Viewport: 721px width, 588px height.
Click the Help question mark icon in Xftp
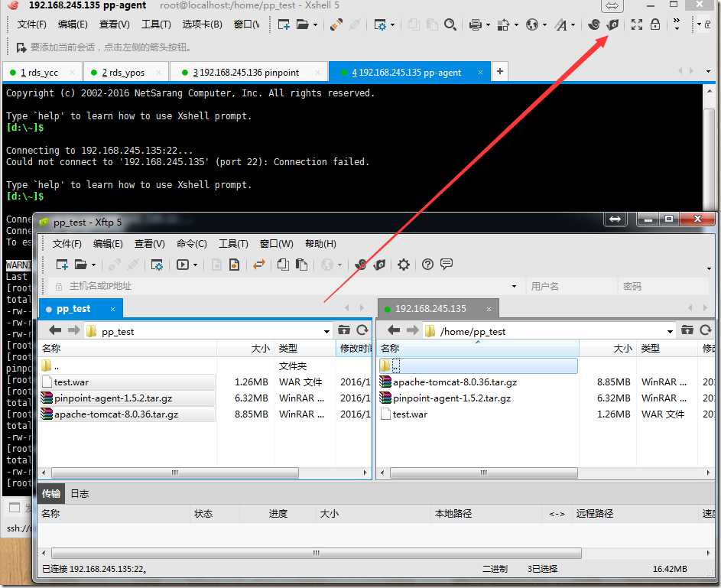point(427,265)
